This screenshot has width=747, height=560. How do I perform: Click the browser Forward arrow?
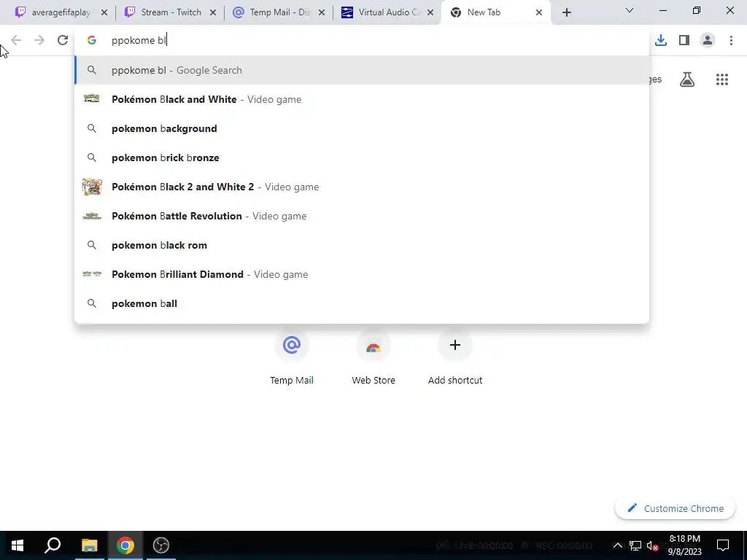click(x=39, y=40)
